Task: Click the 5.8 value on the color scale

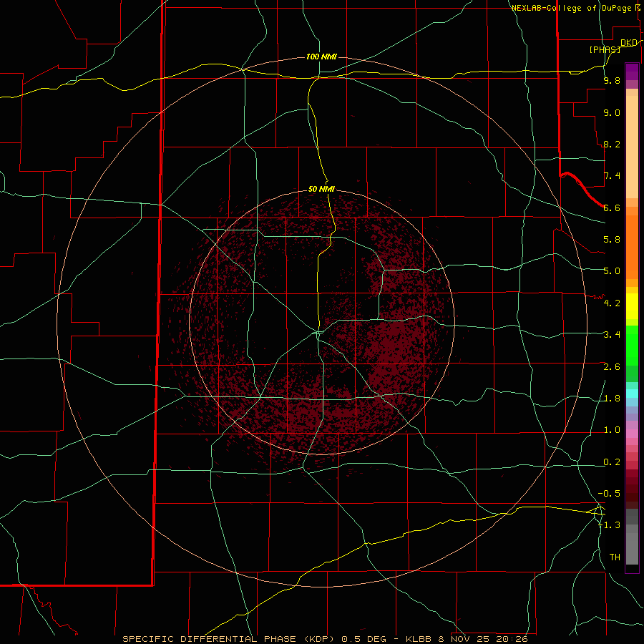Action: pyautogui.click(x=612, y=240)
